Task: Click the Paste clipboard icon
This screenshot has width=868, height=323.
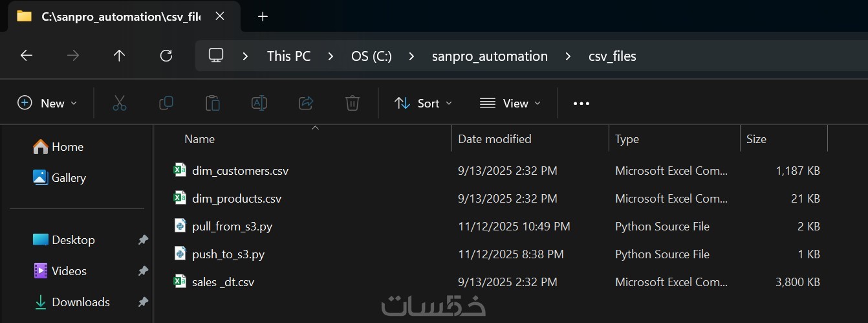Action: (x=213, y=103)
